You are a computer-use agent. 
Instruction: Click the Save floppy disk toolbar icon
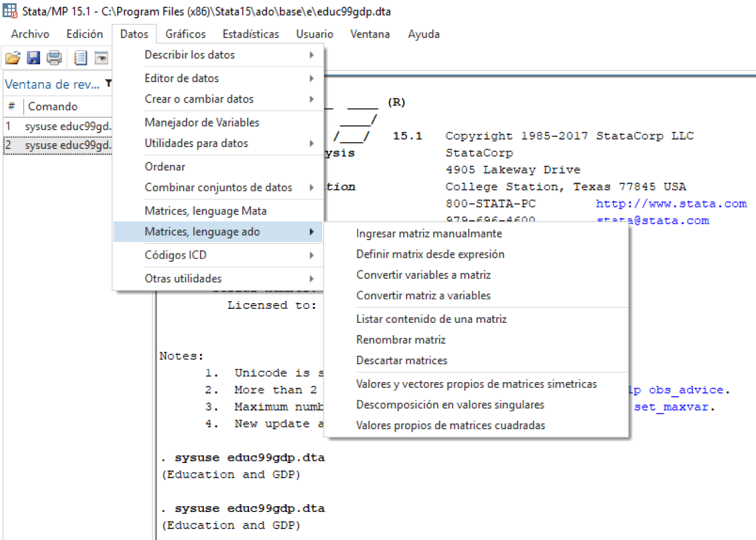coord(33,58)
